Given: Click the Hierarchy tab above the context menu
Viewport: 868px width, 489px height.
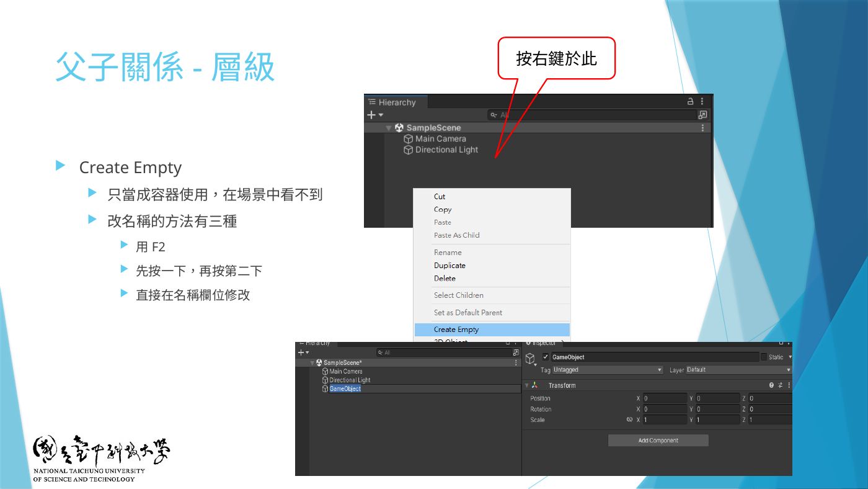Looking at the screenshot, I should [394, 102].
